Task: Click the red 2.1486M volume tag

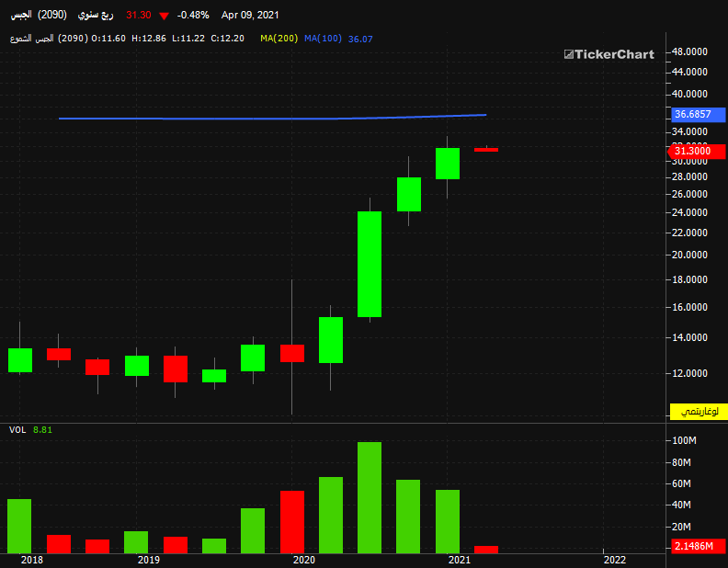Action: [698, 546]
